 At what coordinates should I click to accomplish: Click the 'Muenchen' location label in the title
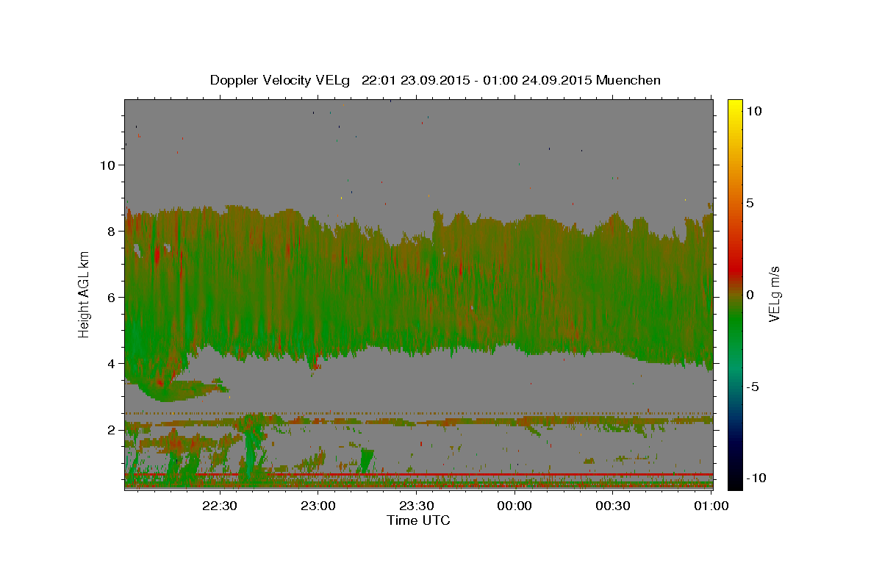628,80
